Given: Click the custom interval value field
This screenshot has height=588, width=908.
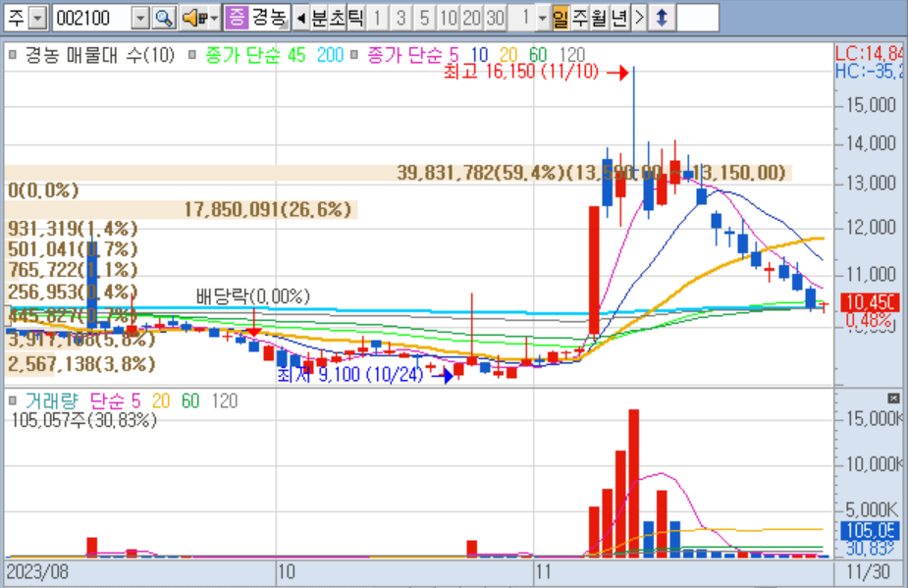Looking at the screenshot, I should 523,18.
